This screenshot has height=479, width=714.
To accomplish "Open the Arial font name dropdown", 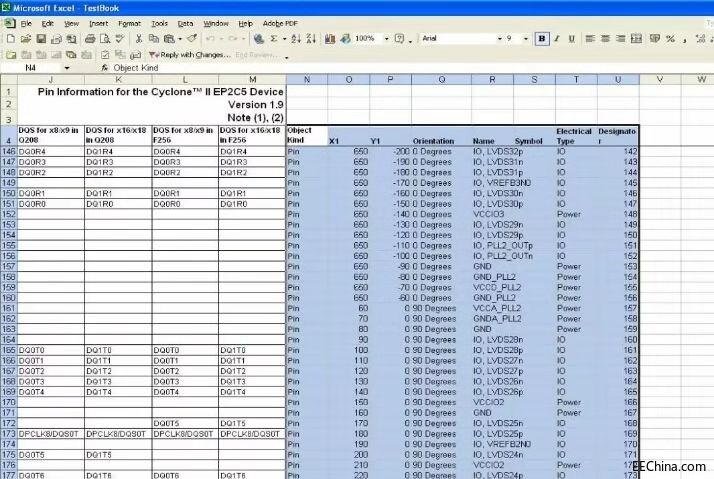I will [x=500, y=39].
